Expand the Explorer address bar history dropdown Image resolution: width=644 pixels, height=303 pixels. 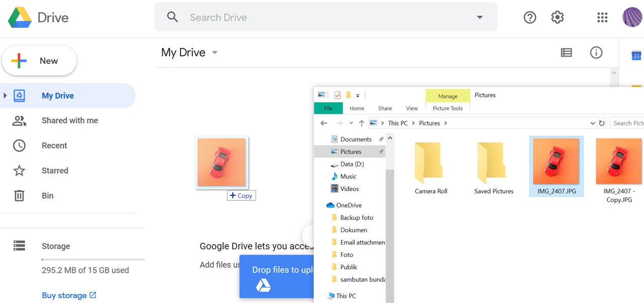click(x=592, y=123)
